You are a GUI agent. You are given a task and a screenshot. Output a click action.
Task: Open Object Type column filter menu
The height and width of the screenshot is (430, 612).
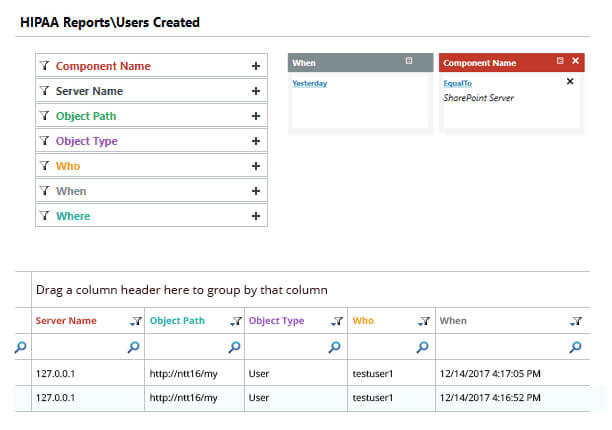pos(337,321)
